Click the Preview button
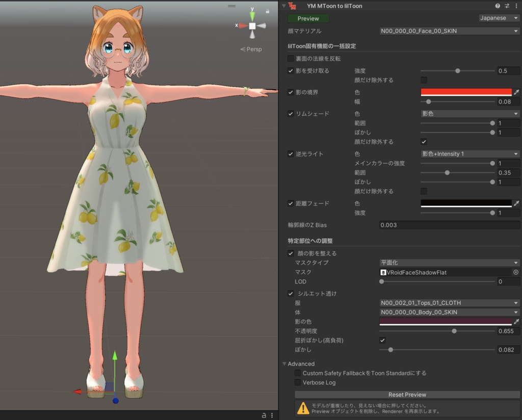522x420 pixels. click(x=308, y=19)
